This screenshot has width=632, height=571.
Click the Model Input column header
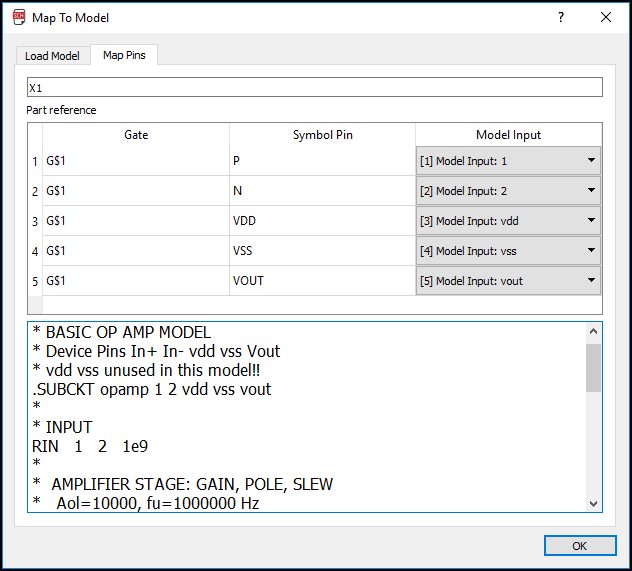click(x=508, y=135)
